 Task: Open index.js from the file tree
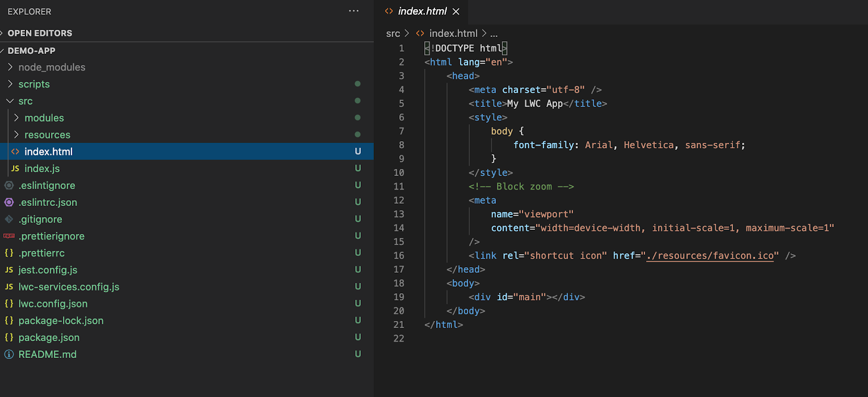[x=42, y=168]
